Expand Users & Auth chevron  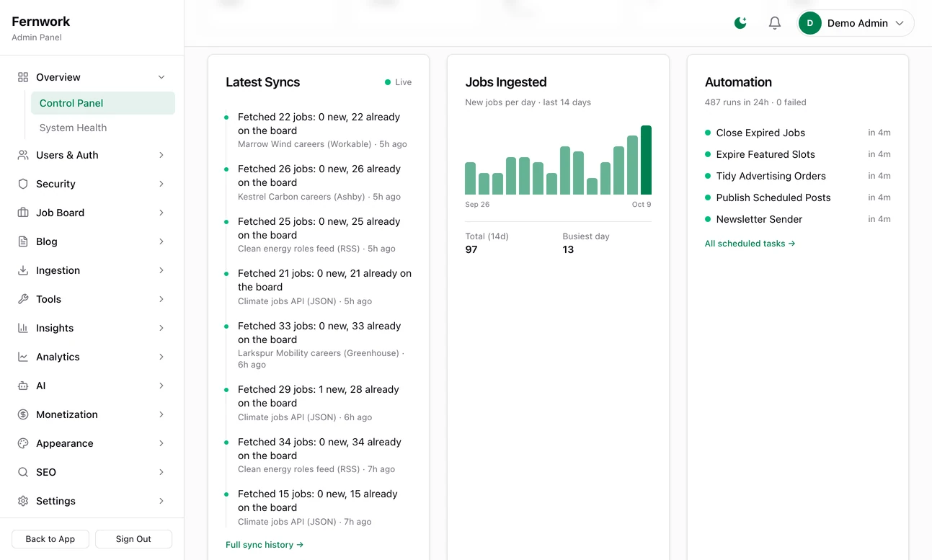[161, 155]
